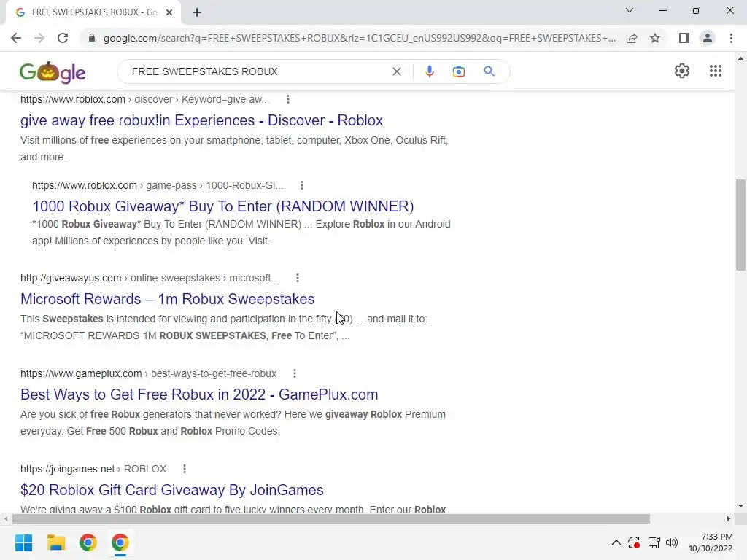This screenshot has height=560, width=747.
Task: Click the address bar URL
Action: [359, 38]
